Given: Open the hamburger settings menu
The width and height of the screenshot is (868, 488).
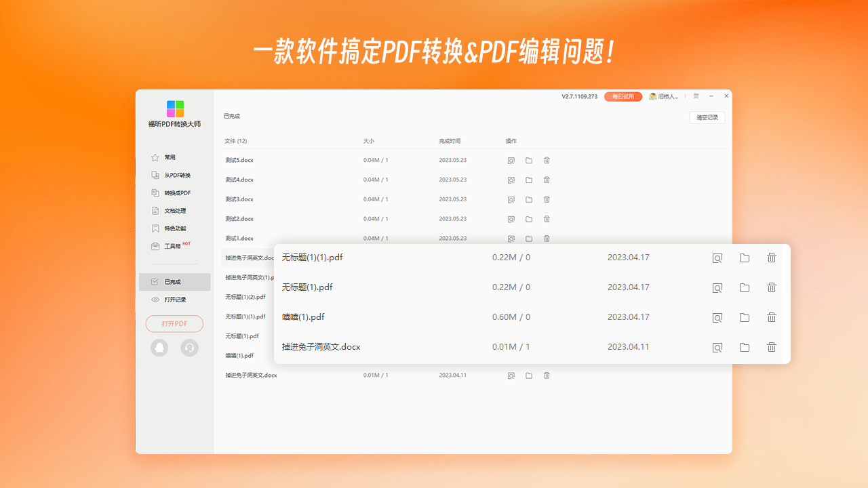Looking at the screenshot, I should pos(696,96).
